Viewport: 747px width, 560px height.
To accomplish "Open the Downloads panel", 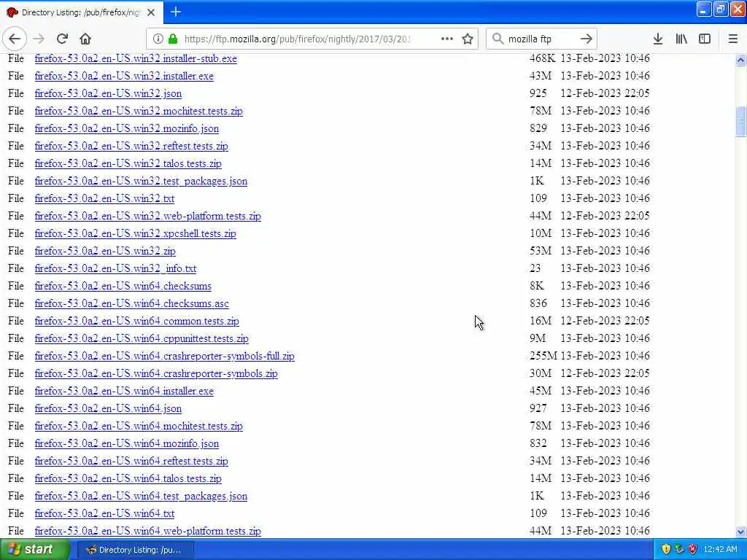I will pos(658,39).
